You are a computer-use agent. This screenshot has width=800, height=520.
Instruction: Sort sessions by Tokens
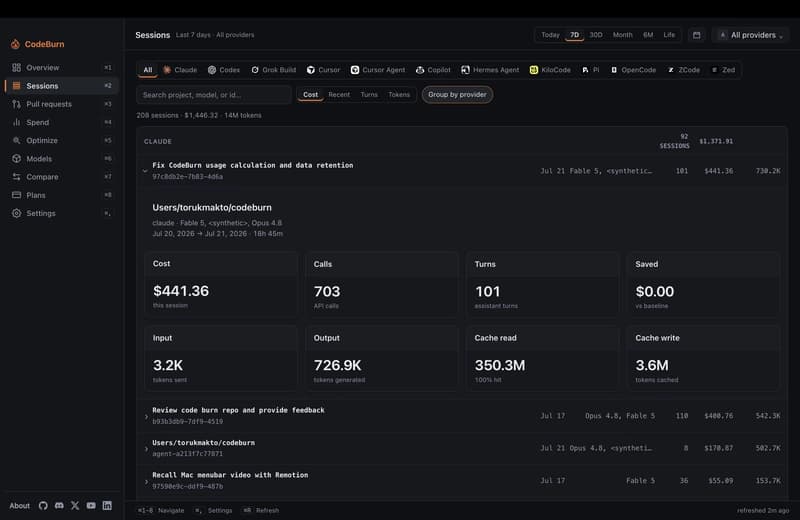pos(399,94)
